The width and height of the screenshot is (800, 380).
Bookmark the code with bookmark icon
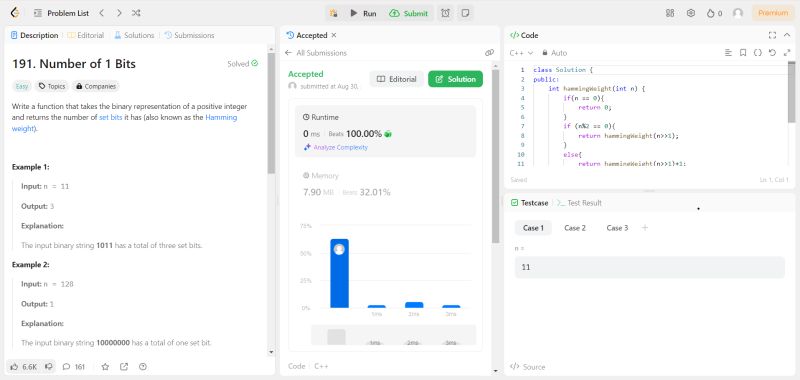tap(743, 53)
